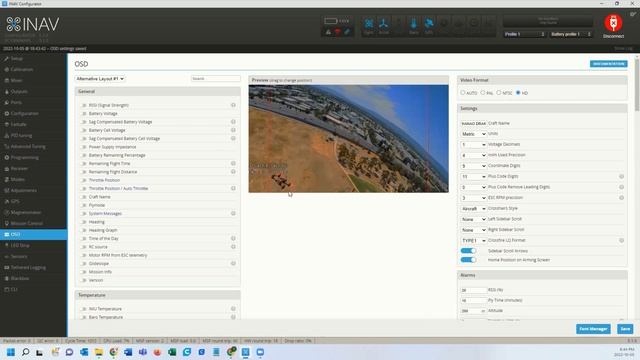Image resolution: width=640 pixels, height=360 pixels.
Task: Enable the Battery Voltage OSD element
Action: coord(84,113)
